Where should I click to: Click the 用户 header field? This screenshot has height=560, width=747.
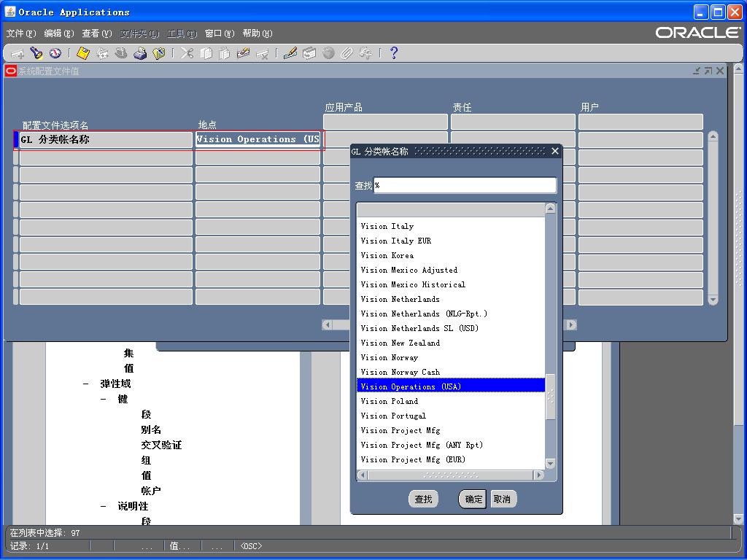[x=640, y=122]
